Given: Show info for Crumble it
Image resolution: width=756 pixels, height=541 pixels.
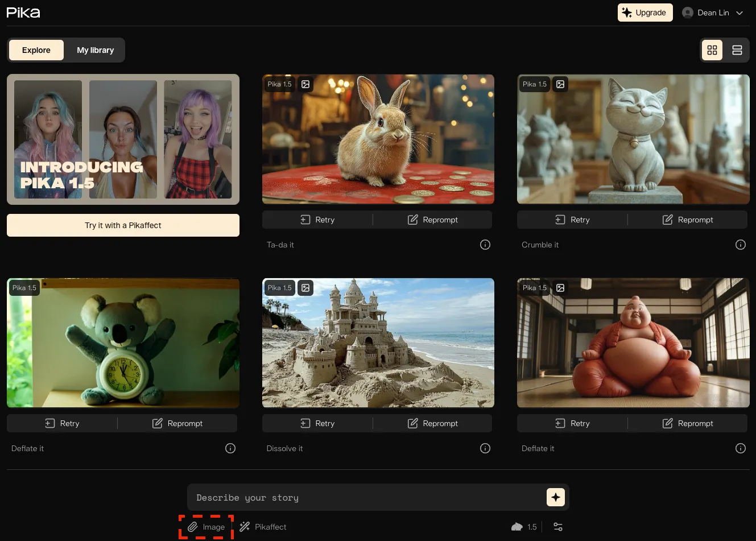Looking at the screenshot, I should tap(741, 245).
